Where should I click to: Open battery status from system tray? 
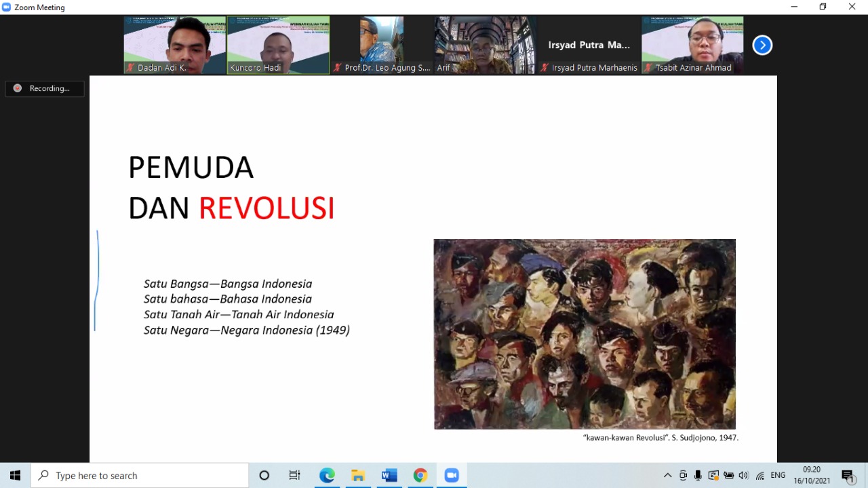[x=729, y=475]
